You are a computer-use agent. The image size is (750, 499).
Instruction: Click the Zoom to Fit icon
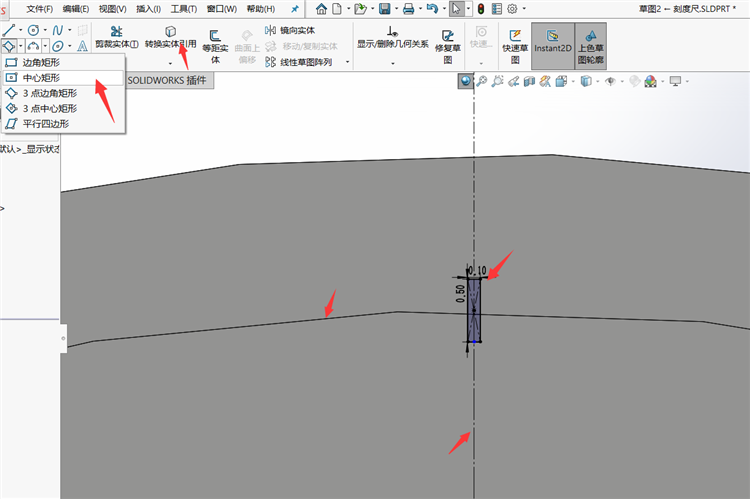[x=482, y=81]
